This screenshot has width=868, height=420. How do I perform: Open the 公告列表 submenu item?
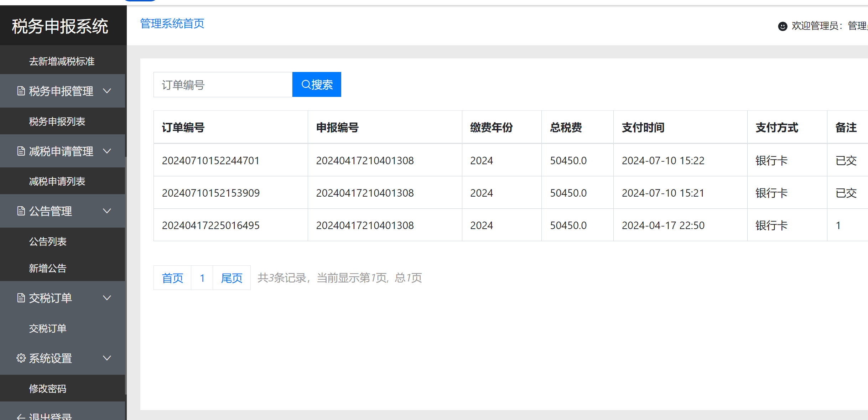pos(48,242)
